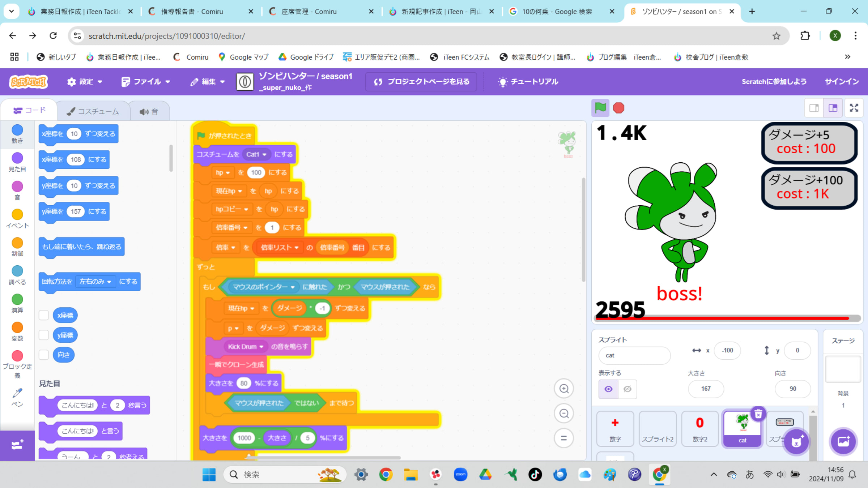868x488 pixels.
Task: Hide the sprite with crossed-eye toggle
Action: pyautogui.click(x=627, y=389)
